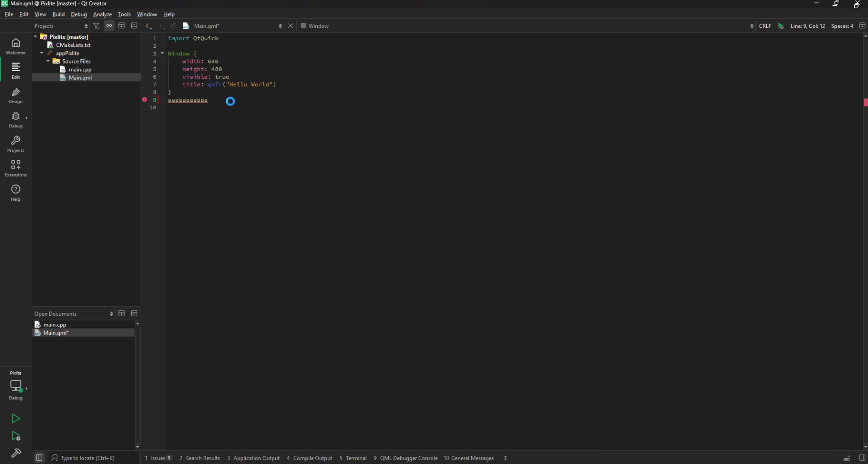Click the red error marker in scrollbar
The width and height of the screenshot is (868, 464).
pos(866,102)
